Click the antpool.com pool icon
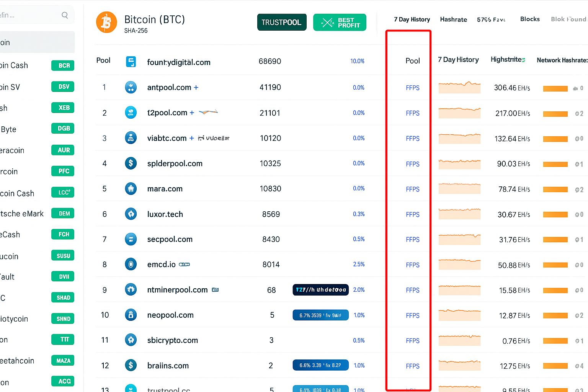This screenshot has width=588, height=392. point(131,87)
